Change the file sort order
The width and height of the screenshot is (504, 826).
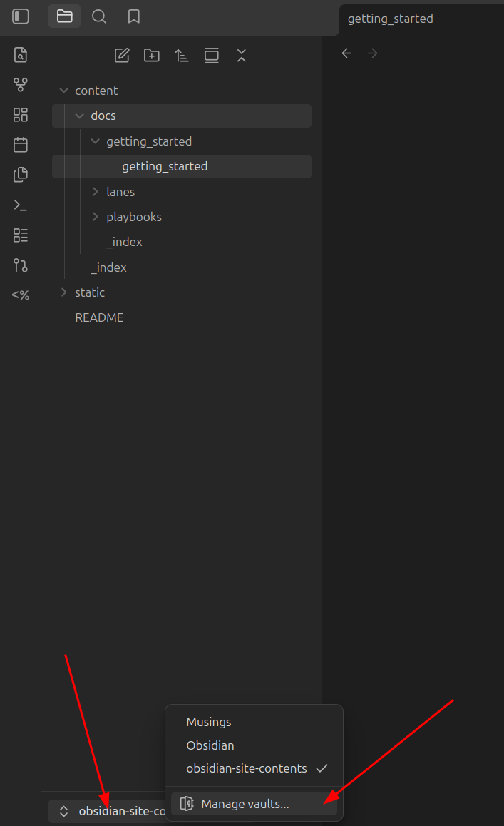pos(182,56)
